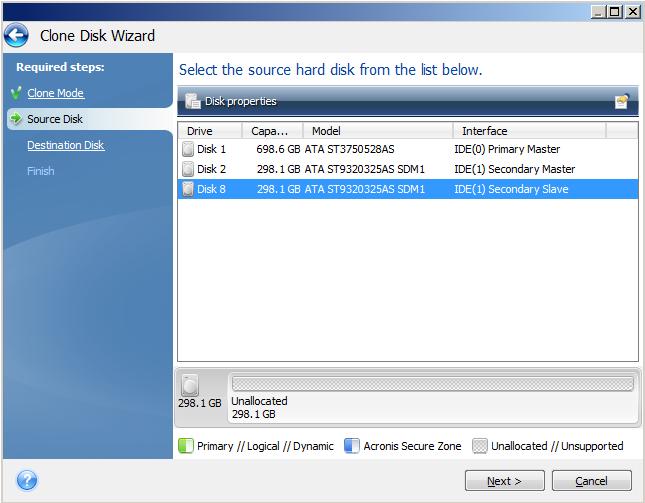Click the Finish step label
645x503 pixels.
coord(41,171)
